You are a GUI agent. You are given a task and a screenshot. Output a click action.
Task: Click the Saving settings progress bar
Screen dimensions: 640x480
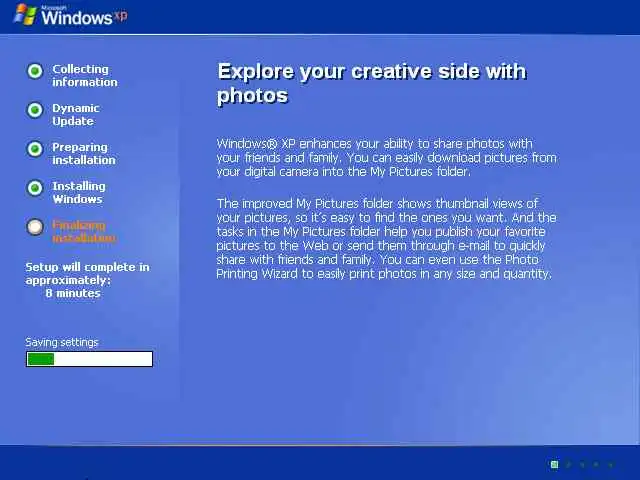tap(89, 359)
